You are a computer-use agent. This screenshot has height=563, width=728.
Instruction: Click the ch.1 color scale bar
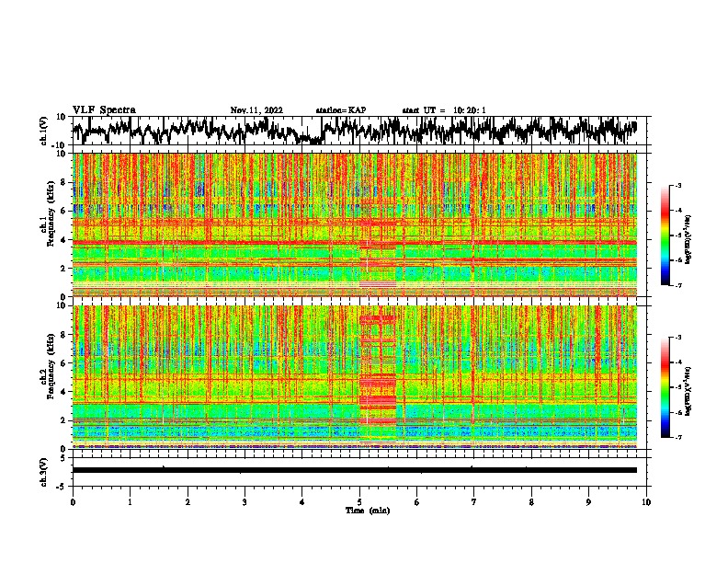665,236
